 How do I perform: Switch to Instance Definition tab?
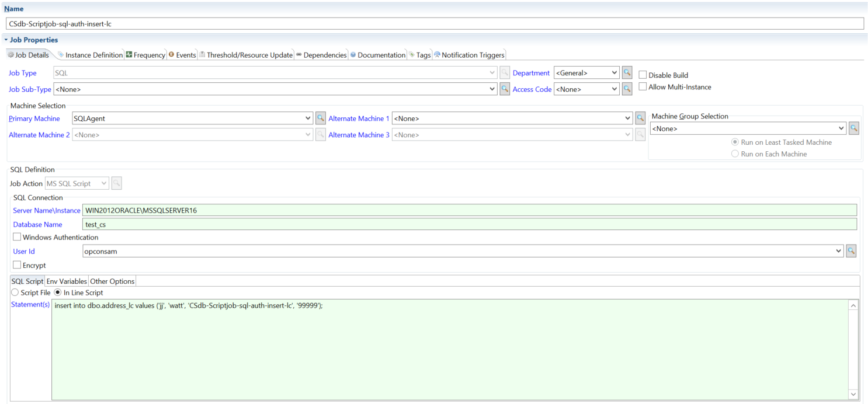pos(90,55)
